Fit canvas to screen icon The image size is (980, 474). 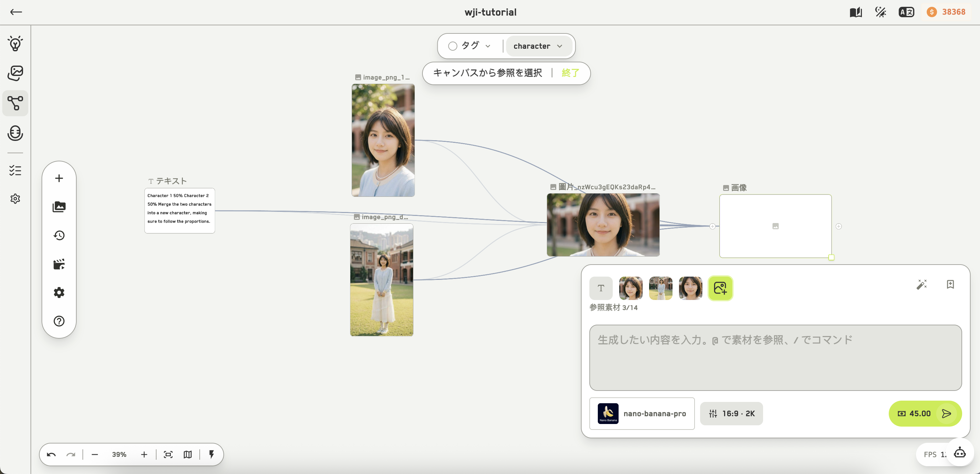[x=168, y=455]
